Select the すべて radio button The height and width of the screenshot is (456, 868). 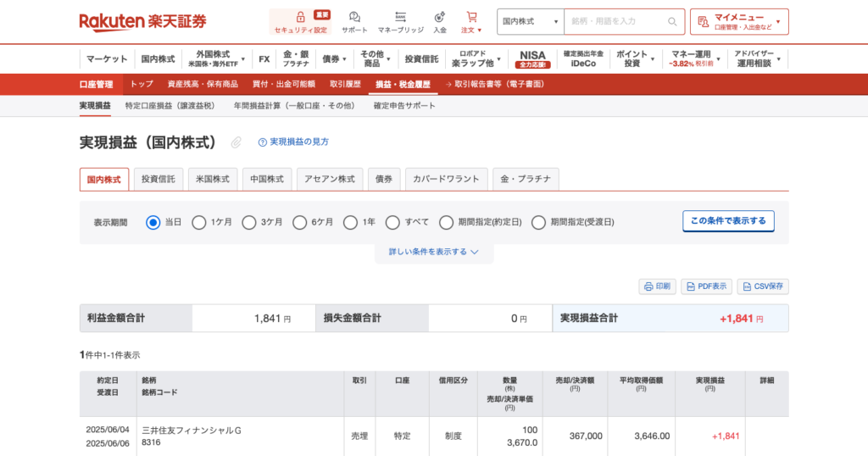392,222
